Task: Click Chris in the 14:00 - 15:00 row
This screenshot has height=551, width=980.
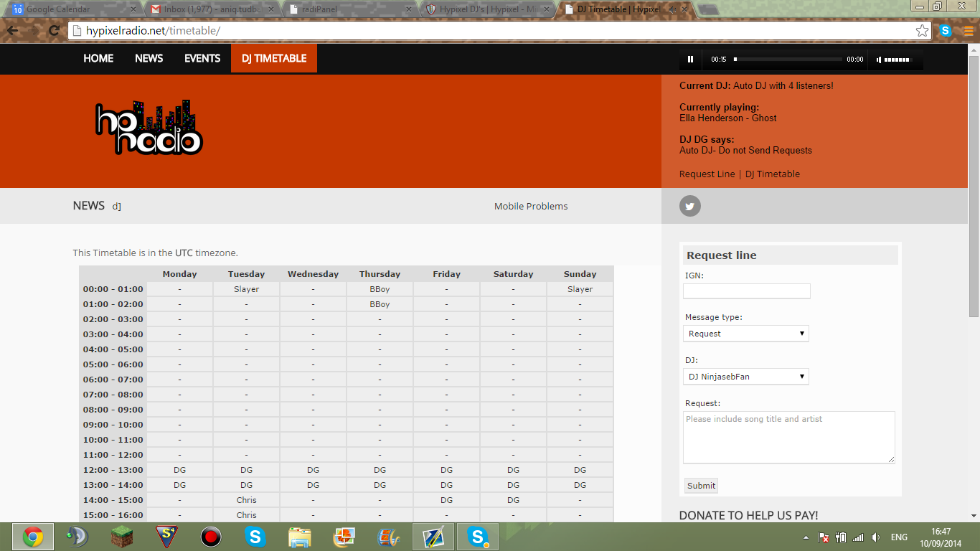Action: 246,500
